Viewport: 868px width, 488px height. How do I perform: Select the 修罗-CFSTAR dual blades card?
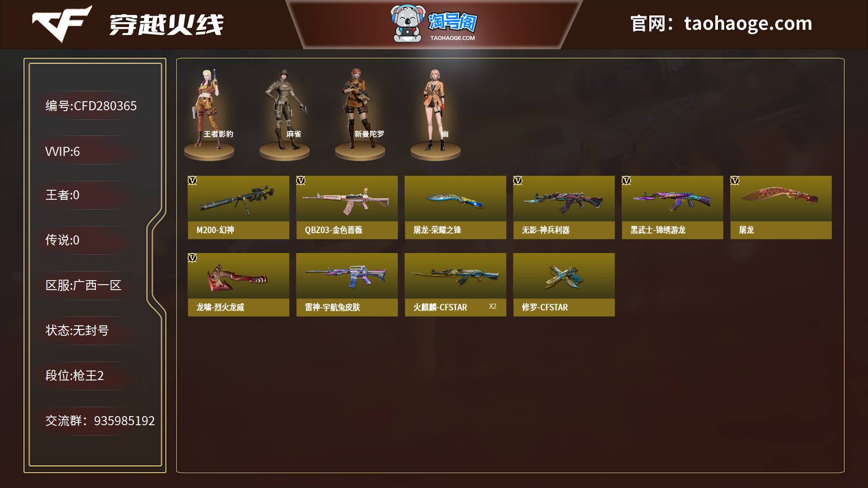point(564,285)
